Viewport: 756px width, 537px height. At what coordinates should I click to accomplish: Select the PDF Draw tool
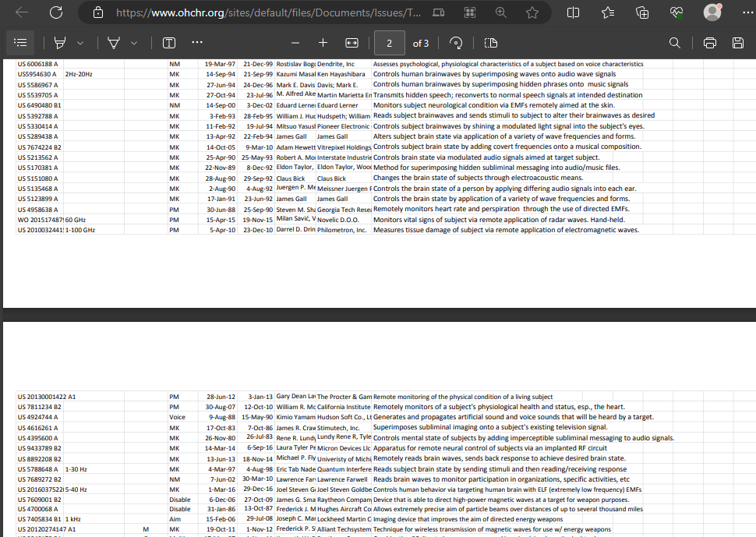click(114, 43)
